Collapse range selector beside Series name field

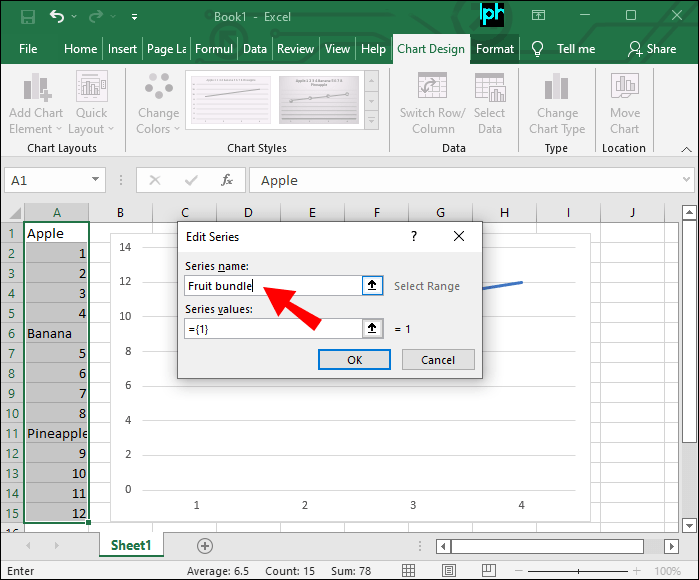pos(372,286)
